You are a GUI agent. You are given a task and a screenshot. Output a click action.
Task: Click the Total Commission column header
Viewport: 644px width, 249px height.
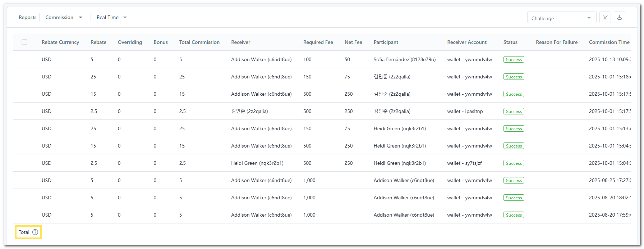199,42
